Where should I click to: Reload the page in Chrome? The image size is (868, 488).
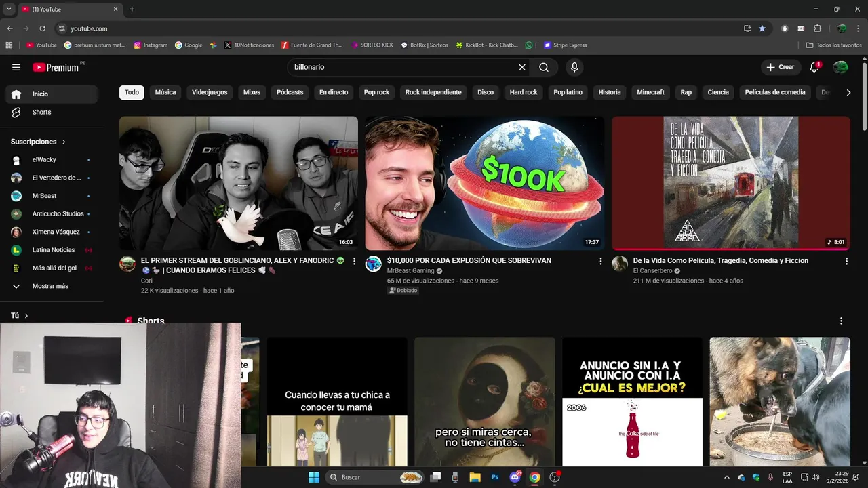[42, 28]
